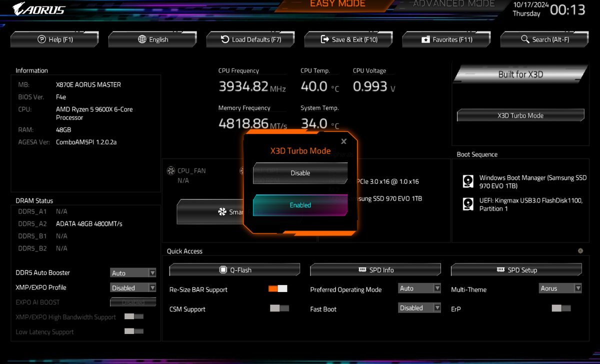
Task: Click Save & Exit (F10)
Action: coord(348,39)
